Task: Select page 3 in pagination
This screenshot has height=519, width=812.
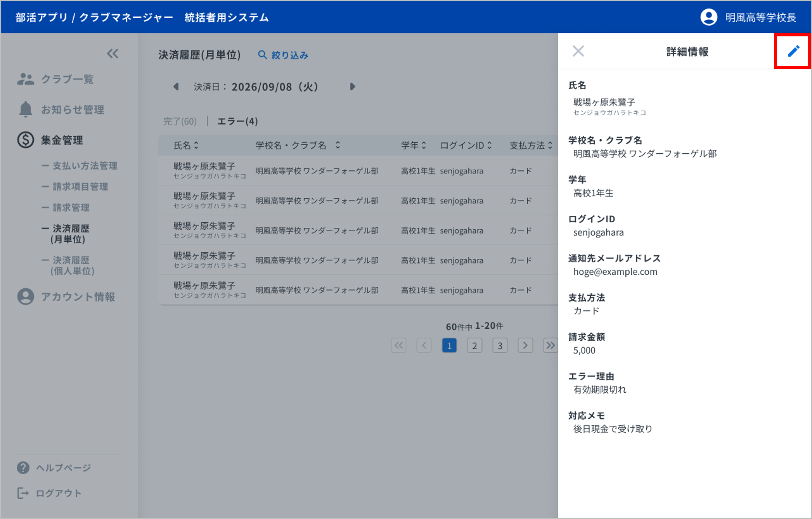Action: pos(500,345)
